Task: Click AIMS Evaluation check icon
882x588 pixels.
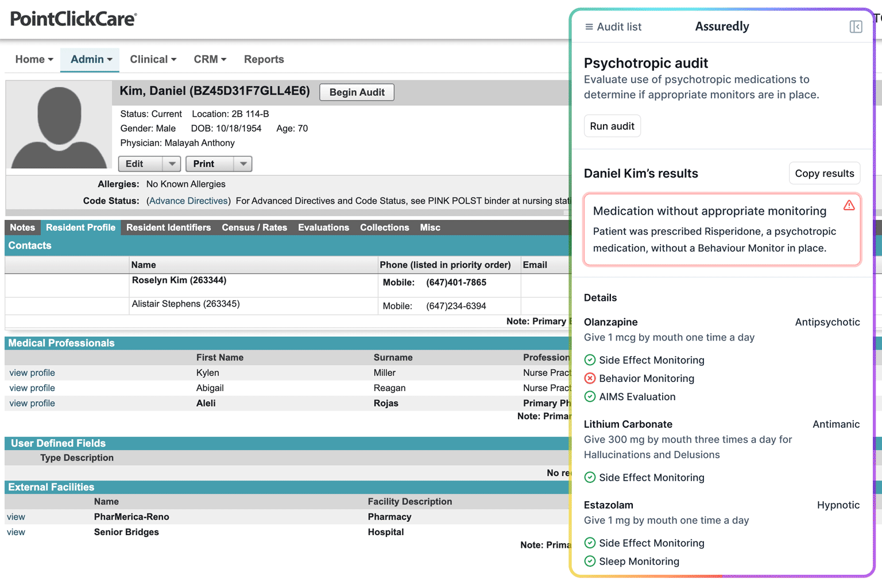Action: (590, 397)
